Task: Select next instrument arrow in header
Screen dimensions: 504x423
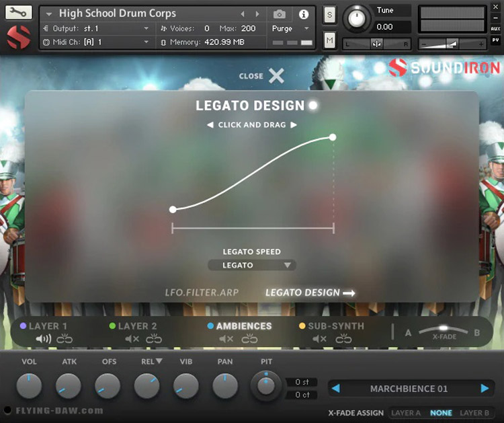Action: point(257,14)
